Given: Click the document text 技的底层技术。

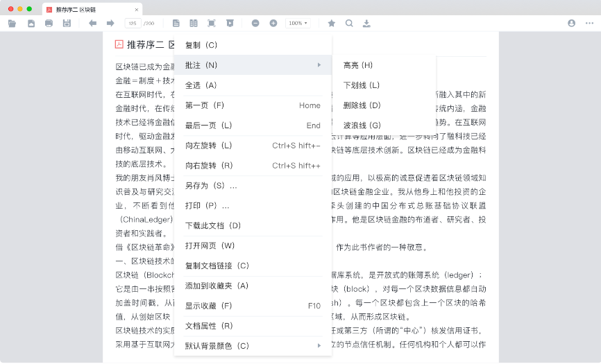Looking at the screenshot, I should tap(142, 164).
